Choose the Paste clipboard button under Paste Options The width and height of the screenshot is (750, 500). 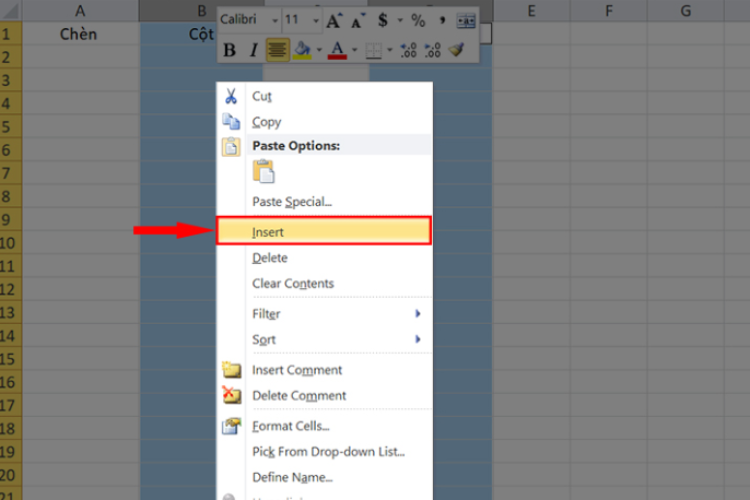pos(264,172)
